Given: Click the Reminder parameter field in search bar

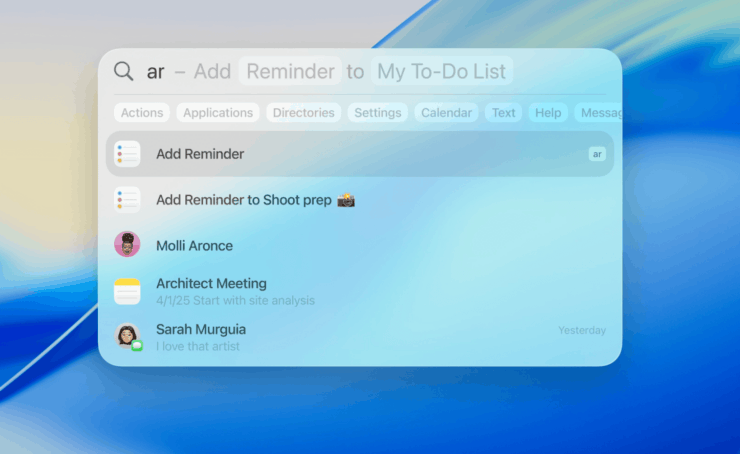Looking at the screenshot, I should click(291, 72).
